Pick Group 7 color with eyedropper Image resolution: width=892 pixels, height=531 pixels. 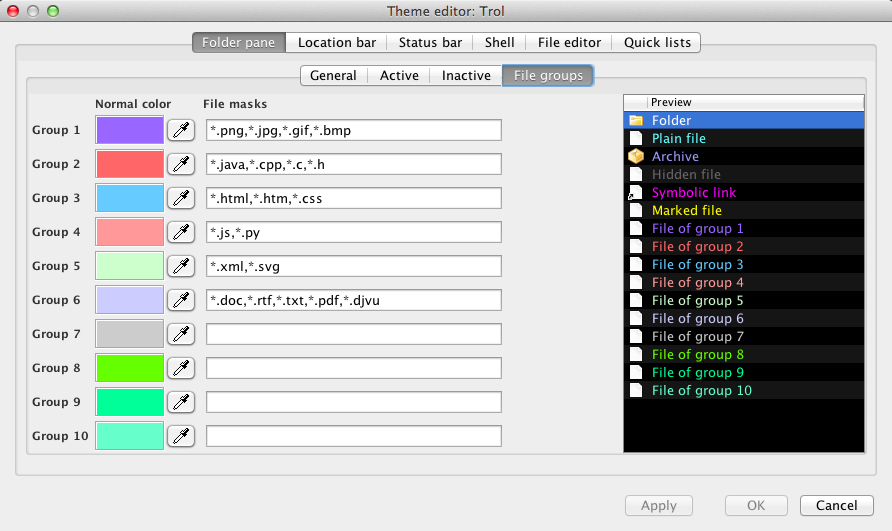coord(181,334)
